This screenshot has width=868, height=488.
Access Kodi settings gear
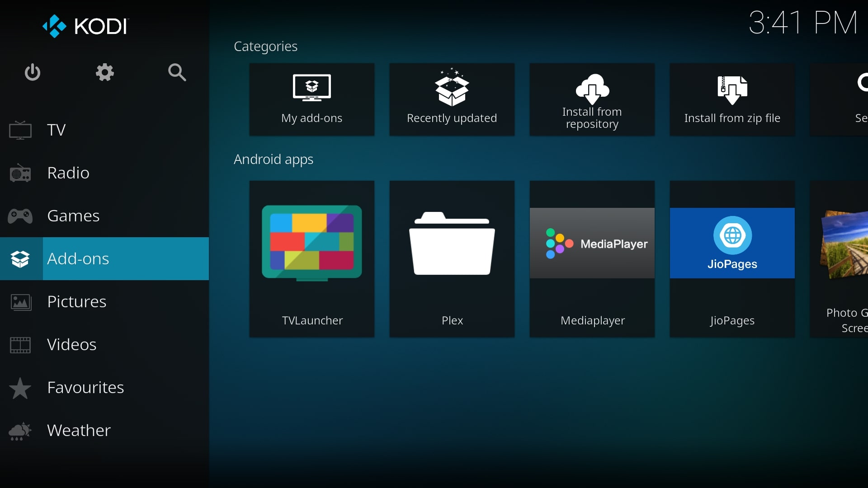[105, 72]
